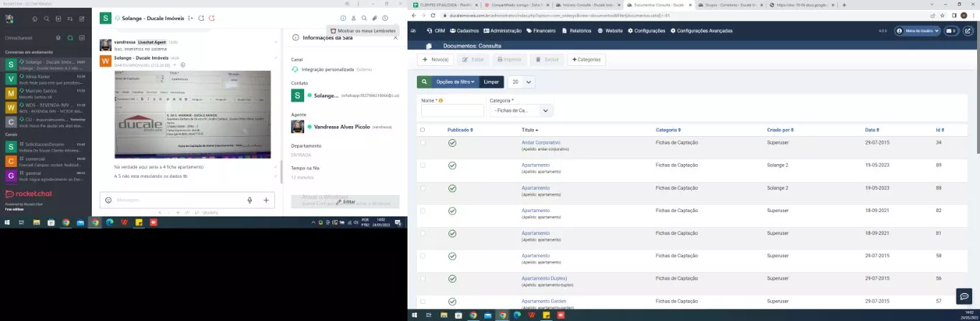Click the chat attachment image thumbnail
Image resolution: width=980 pixels, height=321 pixels.
click(x=192, y=114)
